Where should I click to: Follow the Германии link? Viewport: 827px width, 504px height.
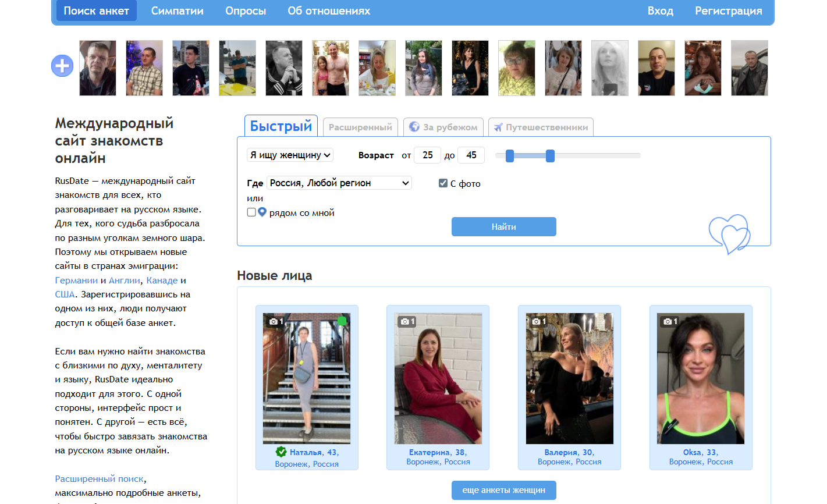click(x=76, y=281)
